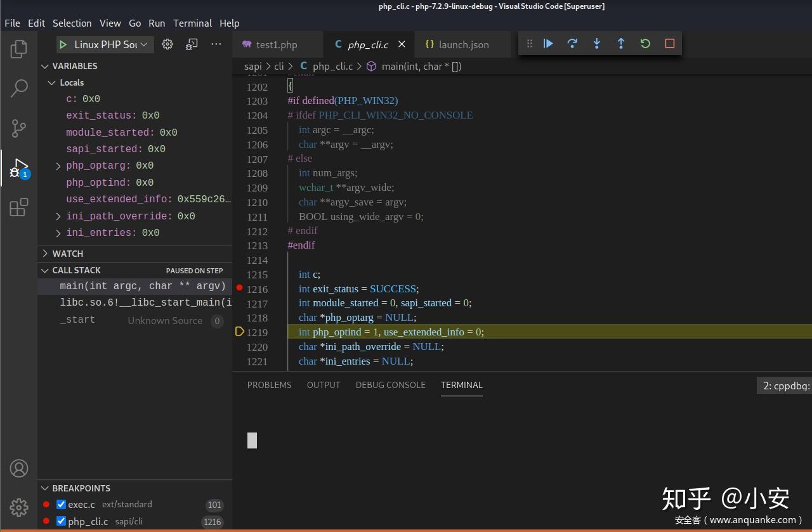Click Step Into in debug toolbar

(x=596, y=44)
